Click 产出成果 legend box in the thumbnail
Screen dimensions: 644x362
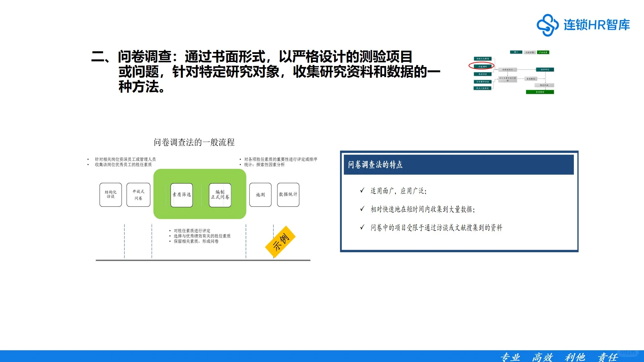(x=543, y=52)
